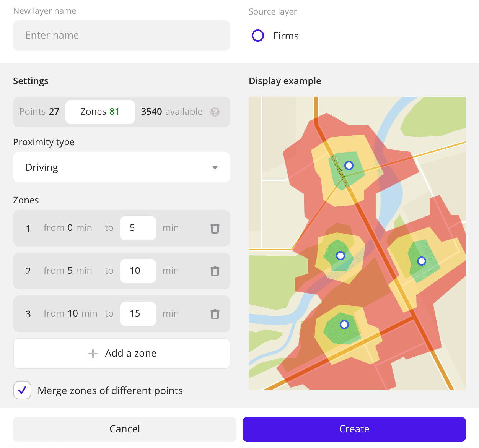Click the 3540 available text

[172, 112]
